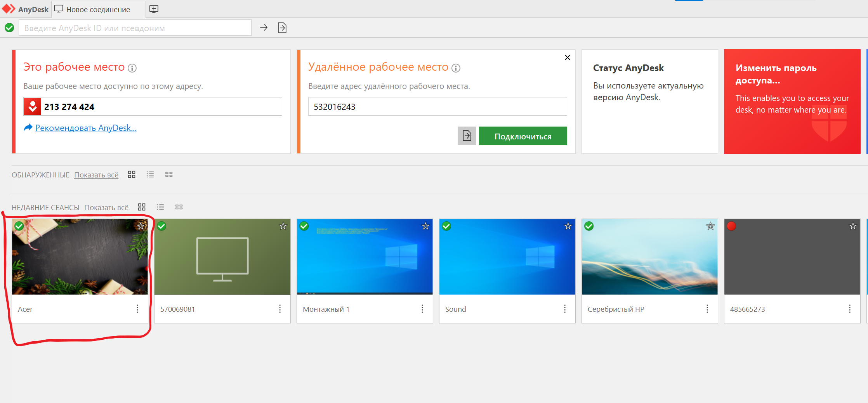Click the Sound session name label
Screen dimensions: 868x403
pos(456,309)
